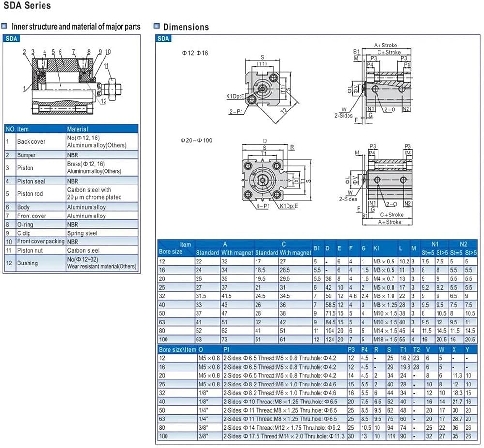Select the M4×0.7 cell
Viewport: 484px width, 448px height.
click(384, 278)
